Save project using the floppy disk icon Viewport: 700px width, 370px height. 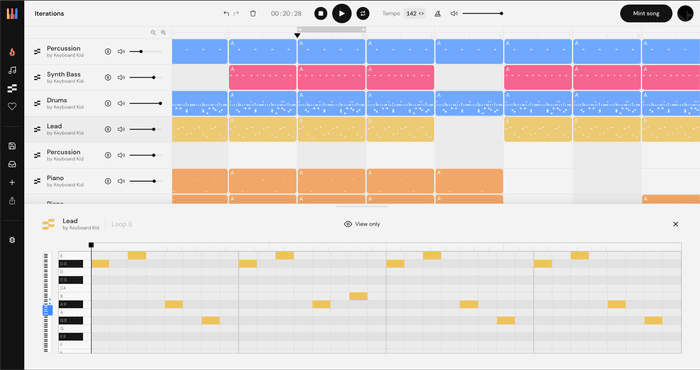12,146
